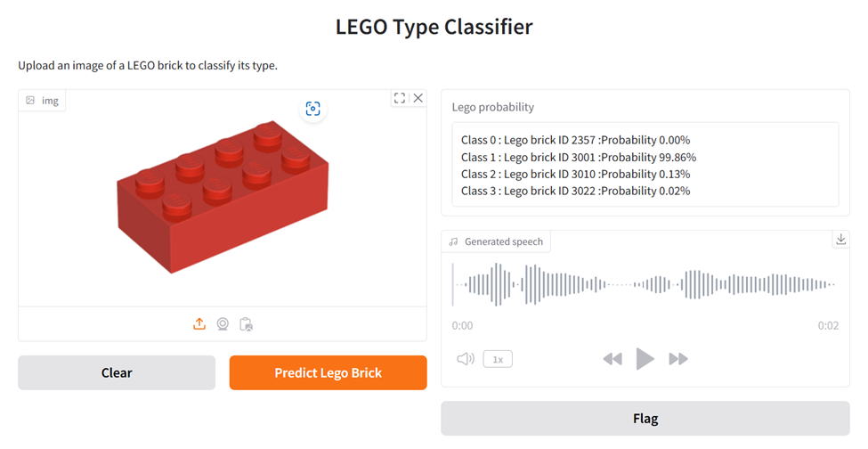Open the webcam capture source

[223, 324]
